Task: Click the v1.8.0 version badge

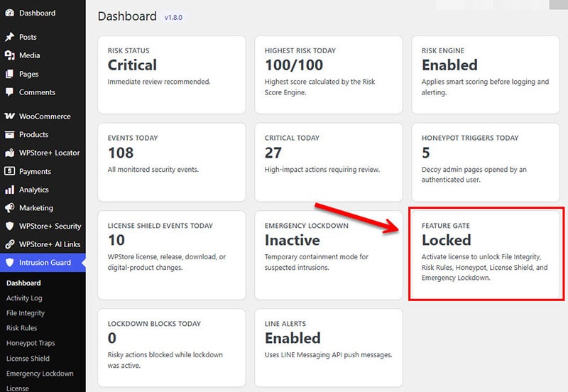Action: coord(173,17)
